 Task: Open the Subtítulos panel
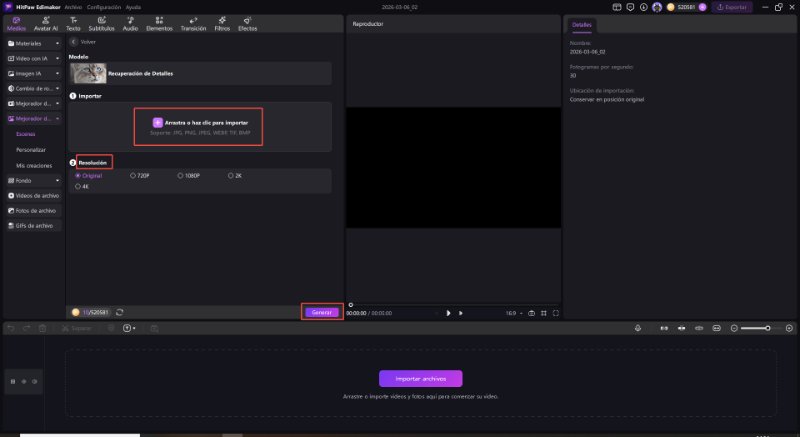(x=101, y=24)
